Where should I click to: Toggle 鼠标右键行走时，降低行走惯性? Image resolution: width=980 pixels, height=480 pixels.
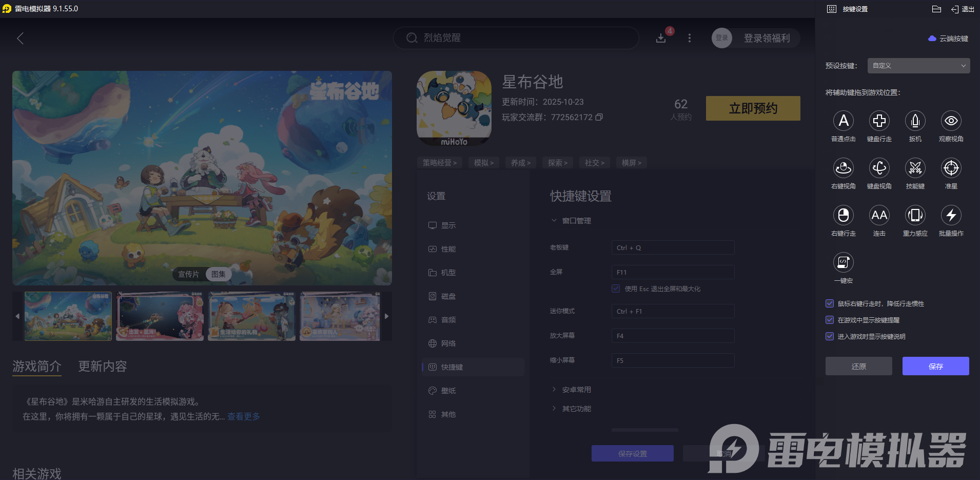pos(829,303)
